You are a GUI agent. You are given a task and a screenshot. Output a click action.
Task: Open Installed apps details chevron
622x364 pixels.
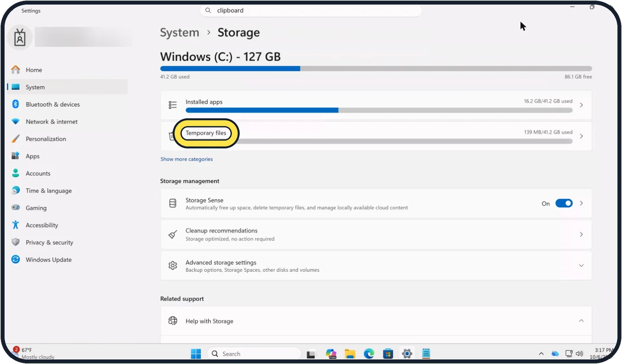click(x=581, y=105)
